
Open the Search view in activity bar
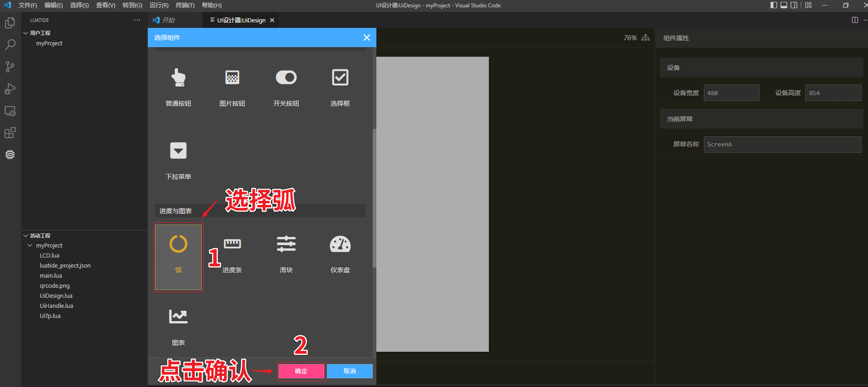[10, 45]
